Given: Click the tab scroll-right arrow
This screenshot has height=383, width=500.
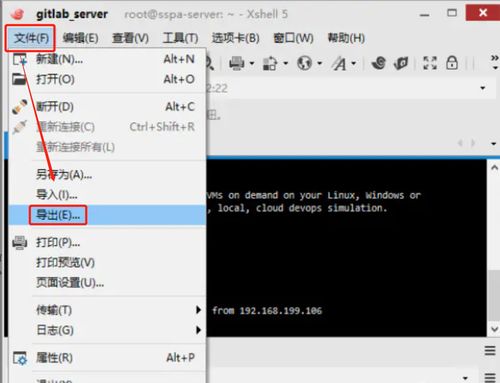Looking at the screenshot, I should coord(473,143).
